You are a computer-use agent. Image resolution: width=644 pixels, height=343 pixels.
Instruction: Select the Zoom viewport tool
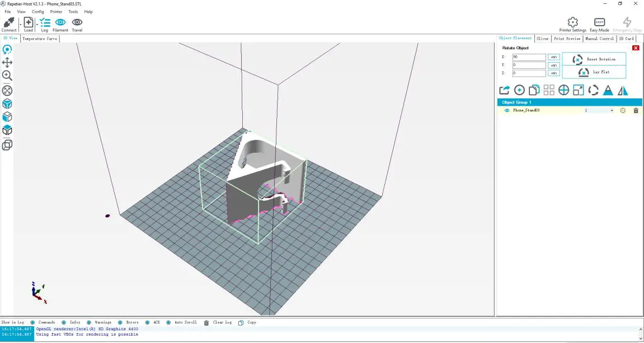7,76
